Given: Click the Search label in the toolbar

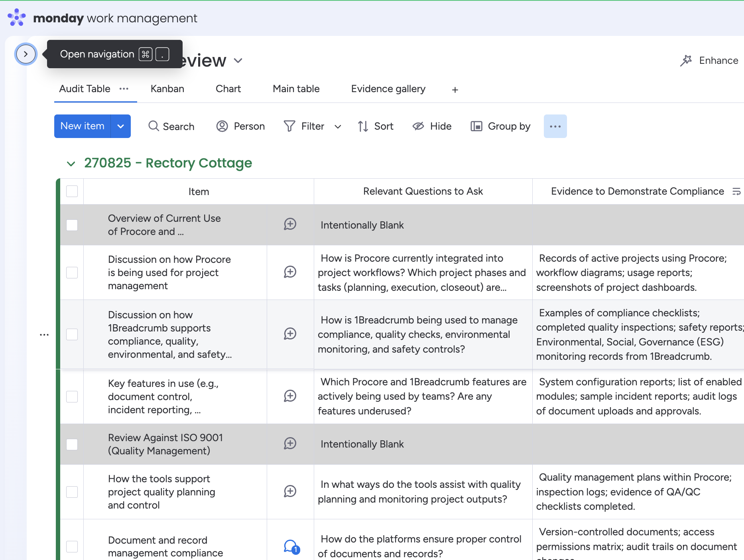Looking at the screenshot, I should (179, 126).
